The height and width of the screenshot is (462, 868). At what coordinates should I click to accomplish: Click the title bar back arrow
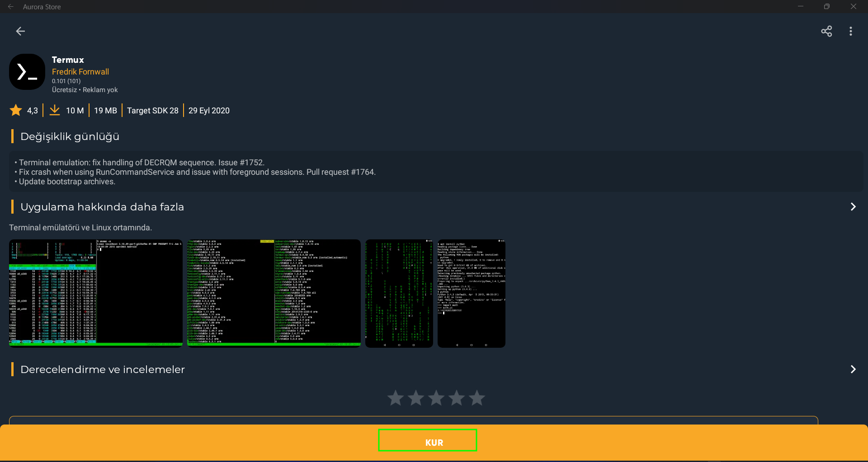11,7
